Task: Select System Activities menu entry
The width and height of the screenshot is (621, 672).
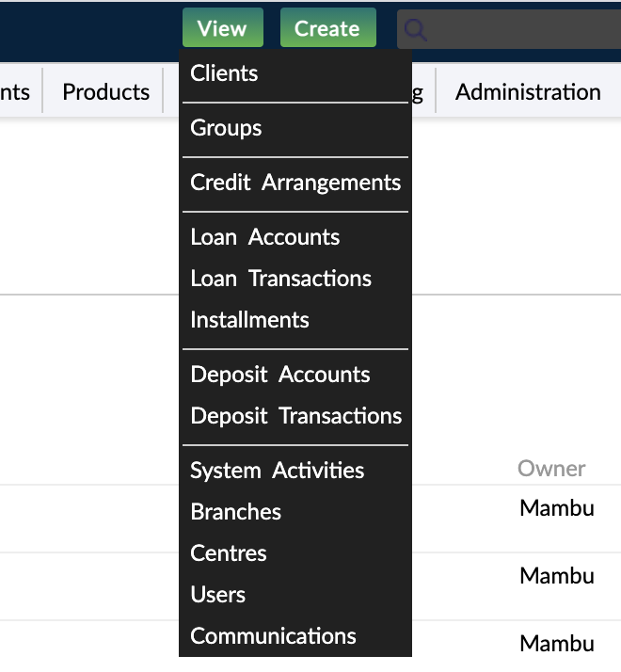Action: (x=295, y=471)
